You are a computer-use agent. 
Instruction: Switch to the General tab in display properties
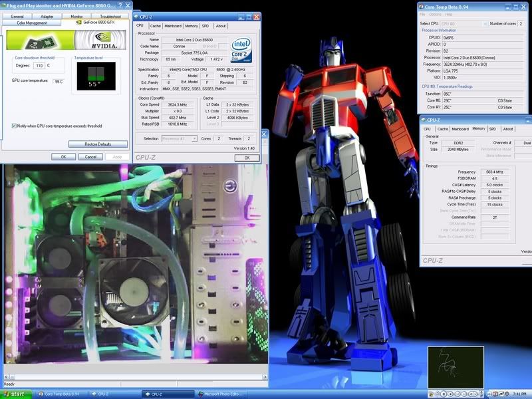(x=17, y=16)
